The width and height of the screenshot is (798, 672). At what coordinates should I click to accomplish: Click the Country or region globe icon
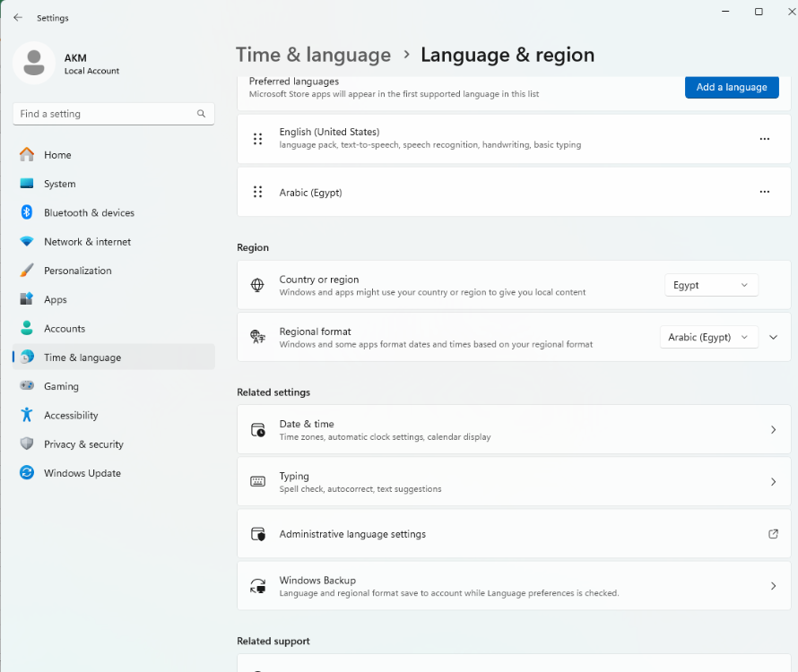[257, 285]
